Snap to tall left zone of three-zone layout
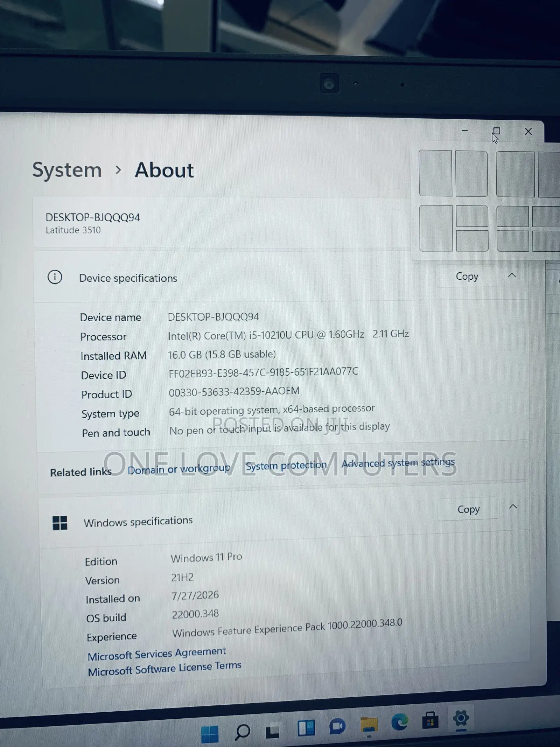The image size is (560, 747). 436,228
